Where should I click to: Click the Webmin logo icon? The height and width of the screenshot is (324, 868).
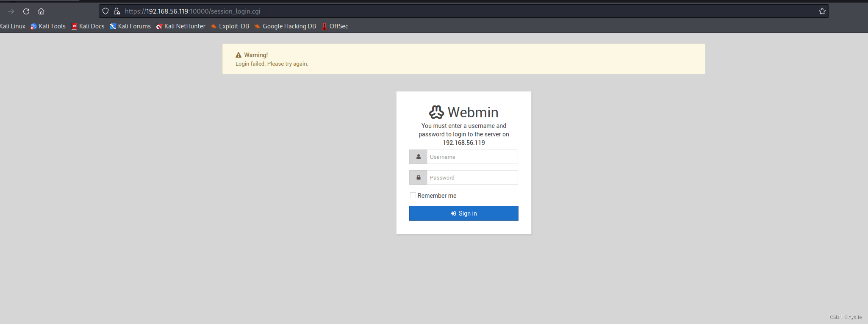(x=437, y=112)
